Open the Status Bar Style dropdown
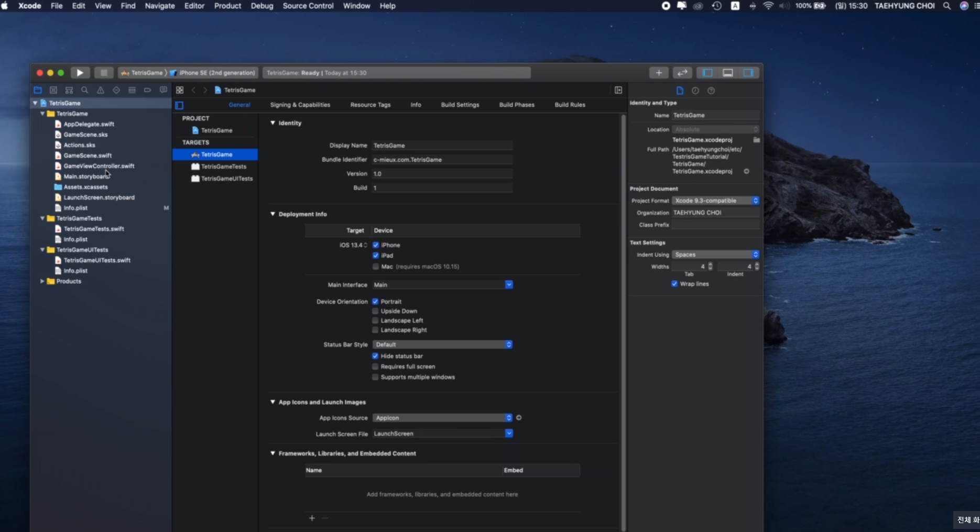 442,345
